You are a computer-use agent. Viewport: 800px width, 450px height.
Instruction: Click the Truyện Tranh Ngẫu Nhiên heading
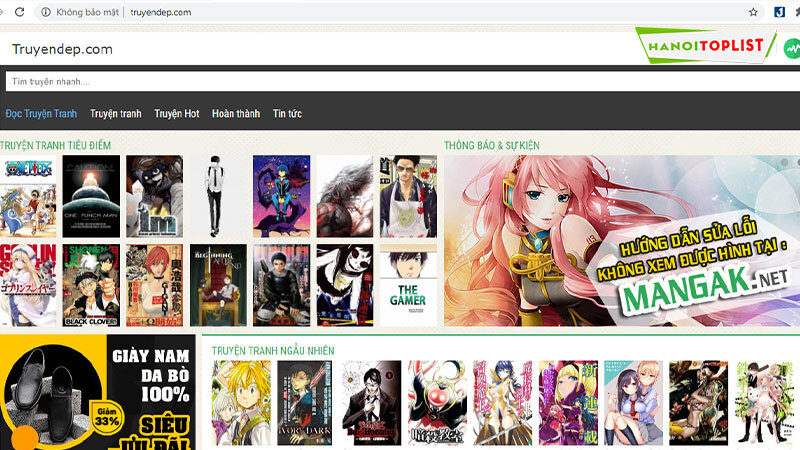pyautogui.click(x=273, y=351)
